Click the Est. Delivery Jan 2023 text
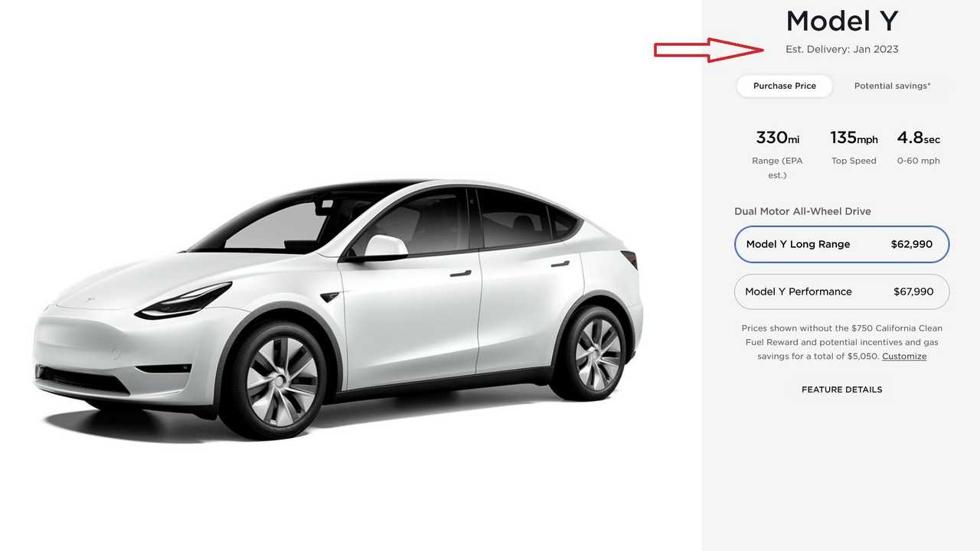 [841, 49]
